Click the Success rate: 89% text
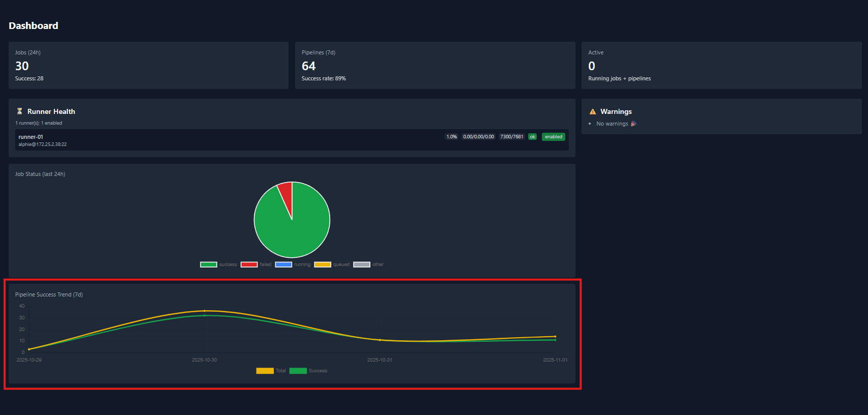This screenshot has width=868, height=415. click(324, 78)
